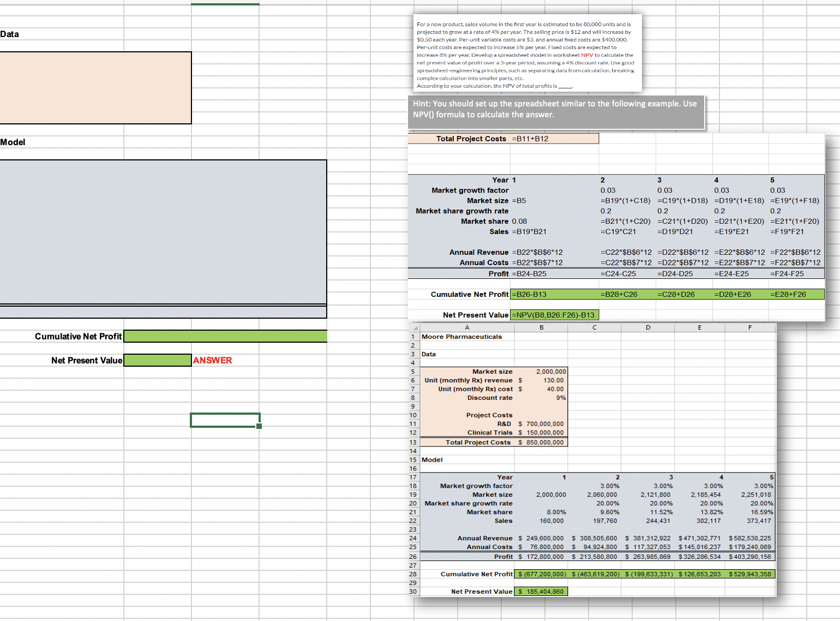Viewport: 840px width, 621px height.
Task: Click the fill handle of the selected cell
Action: pyautogui.click(x=259, y=426)
